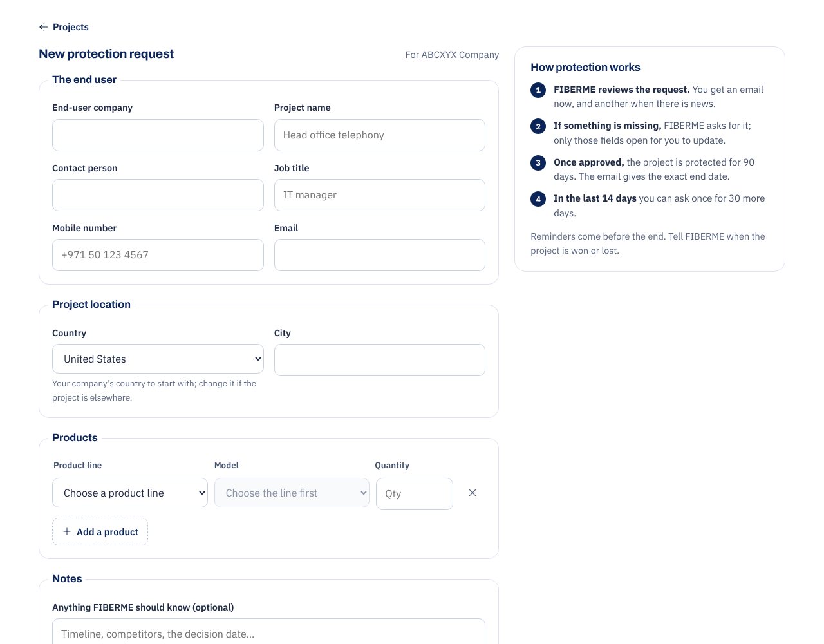
Task: Click the 'Reminders come before the end' note
Action: click(x=648, y=243)
